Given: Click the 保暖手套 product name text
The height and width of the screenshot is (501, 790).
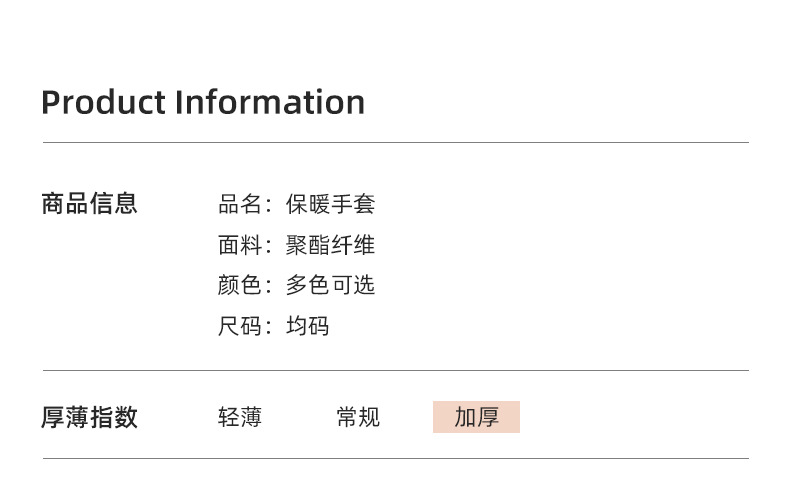Looking at the screenshot, I should (x=330, y=205).
